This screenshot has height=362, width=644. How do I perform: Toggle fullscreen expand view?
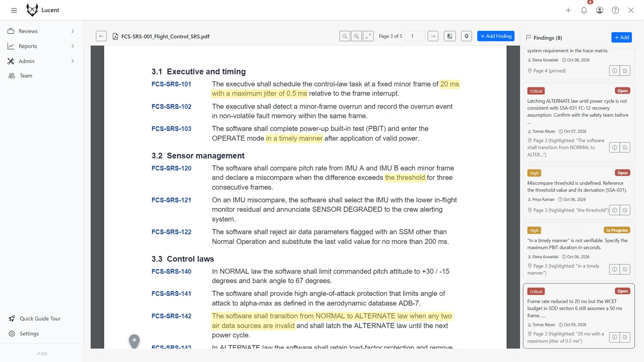tap(368, 36)
